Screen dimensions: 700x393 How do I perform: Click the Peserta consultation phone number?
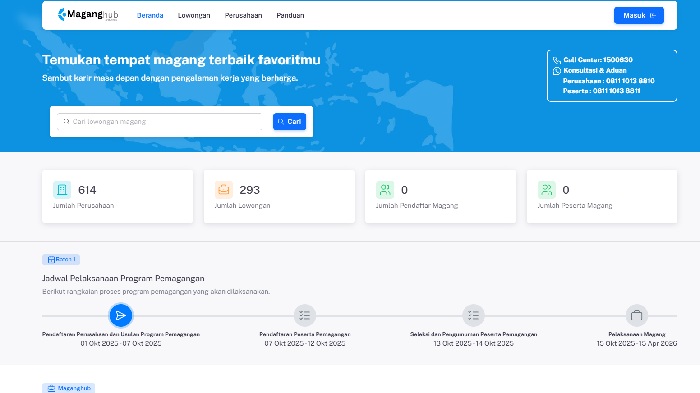click(617, 91)
